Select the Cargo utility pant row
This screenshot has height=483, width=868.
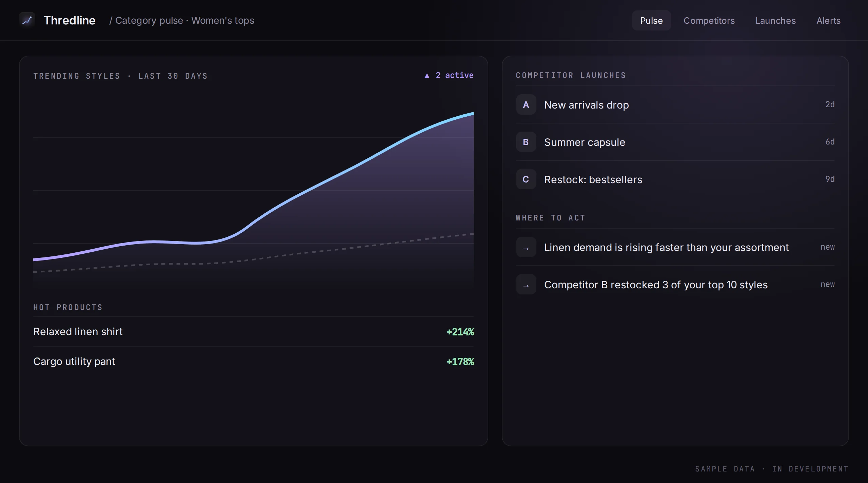coord(254,361)
